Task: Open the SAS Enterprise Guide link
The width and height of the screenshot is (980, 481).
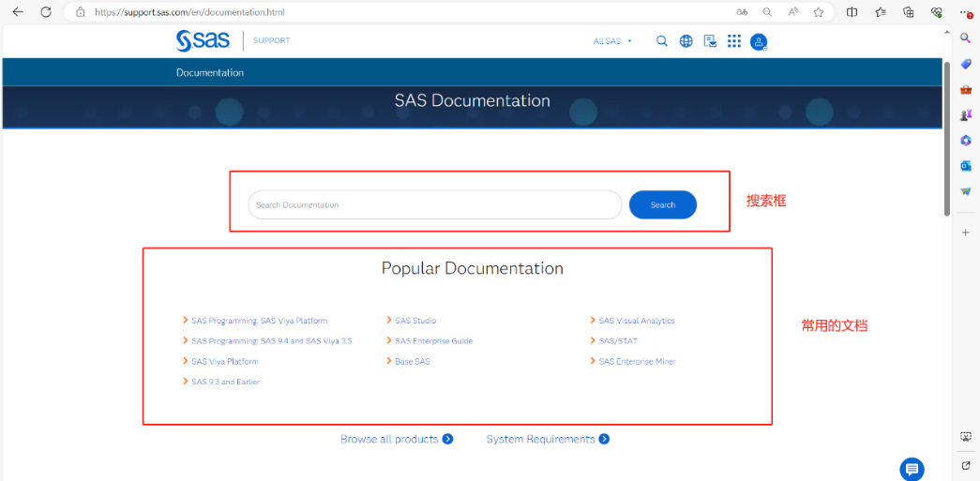Action: (433, 341)
